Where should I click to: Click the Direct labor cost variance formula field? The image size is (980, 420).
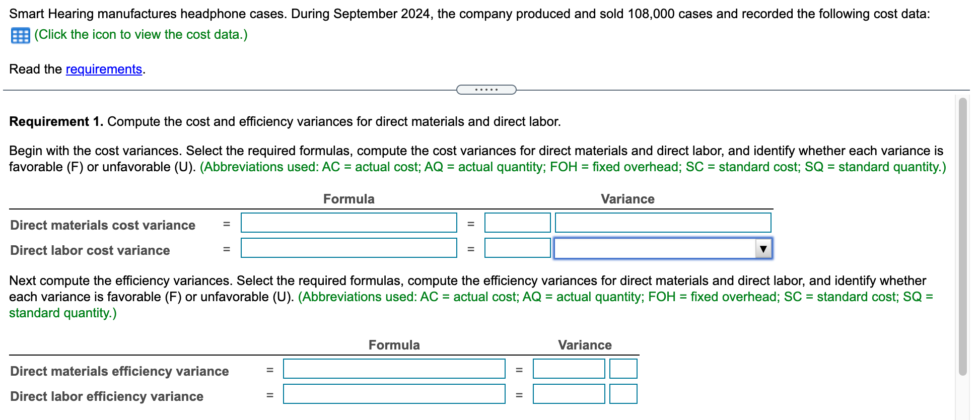pos(348,248)
